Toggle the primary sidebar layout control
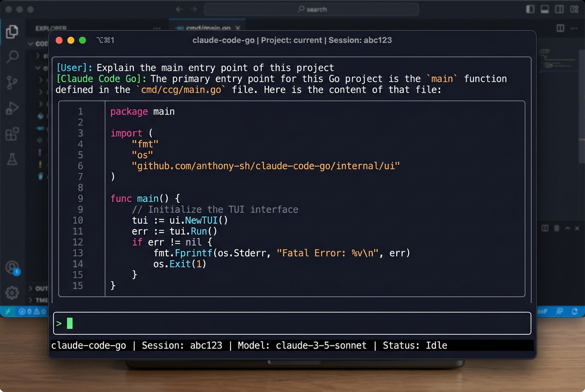 pyautogui.click(x=529, y=9)
